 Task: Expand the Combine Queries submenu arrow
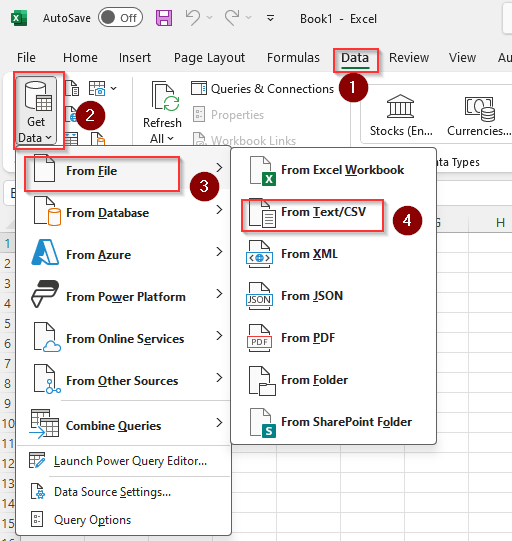219,422
